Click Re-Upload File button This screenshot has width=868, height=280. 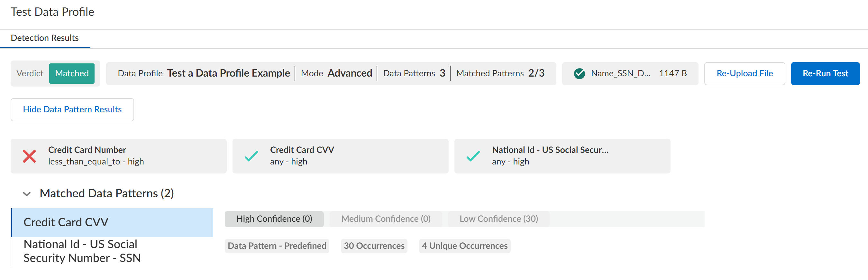click(744, 74)
